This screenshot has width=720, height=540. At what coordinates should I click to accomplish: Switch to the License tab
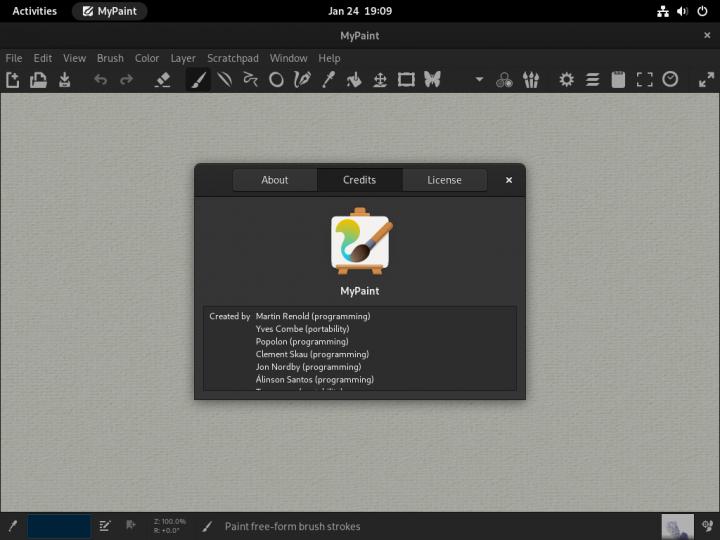tap(444, 180)
